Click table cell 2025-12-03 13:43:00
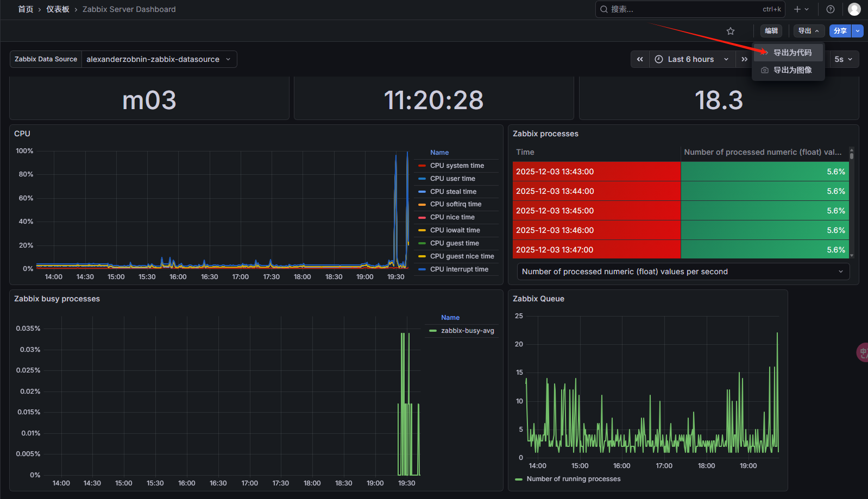The image size is (868, 499). click(x=596, y=172)
